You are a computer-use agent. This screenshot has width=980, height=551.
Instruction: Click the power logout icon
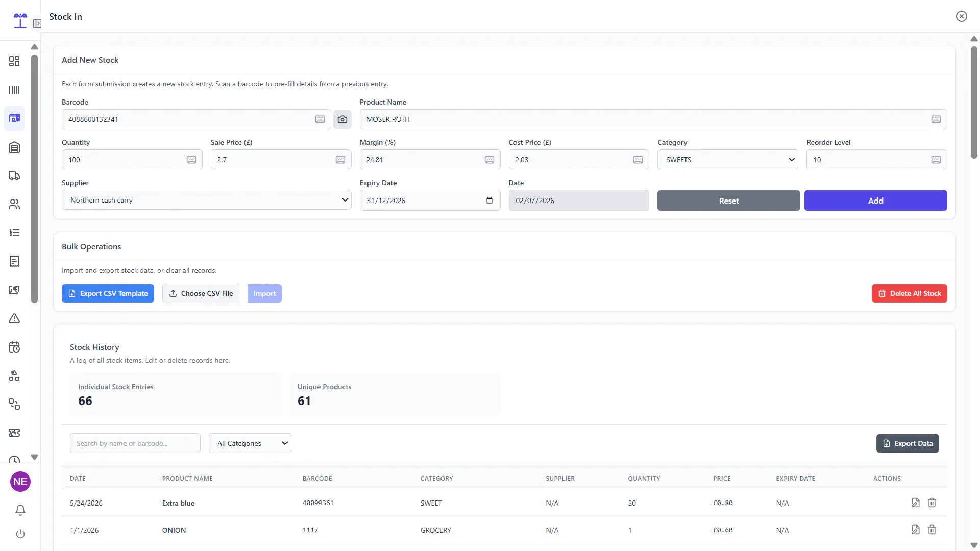[20, 534]
